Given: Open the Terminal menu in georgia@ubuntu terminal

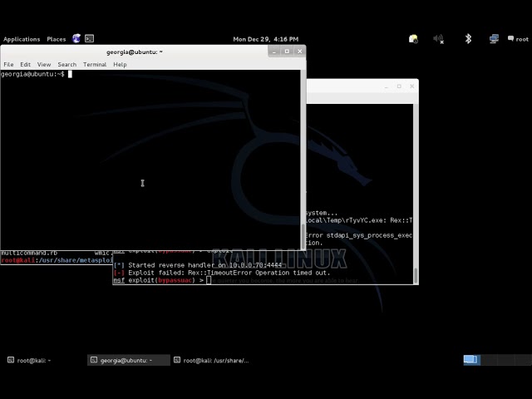Looking at the screenshot, I should click(x=95, y=65).
